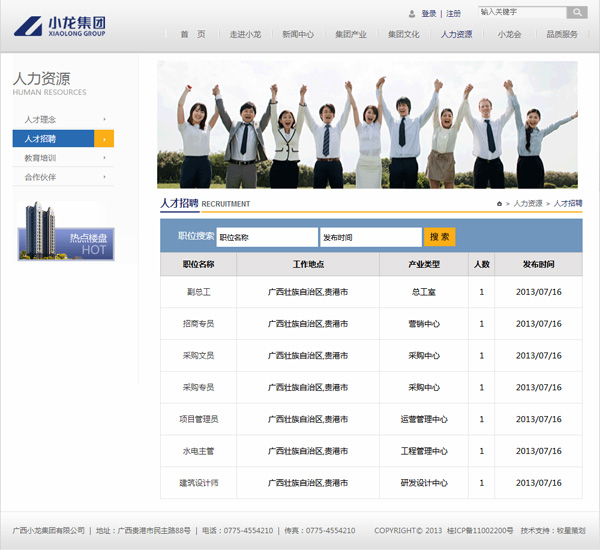Click the 人数 column header
600x550 pixels.
click(x=482, y=264)
